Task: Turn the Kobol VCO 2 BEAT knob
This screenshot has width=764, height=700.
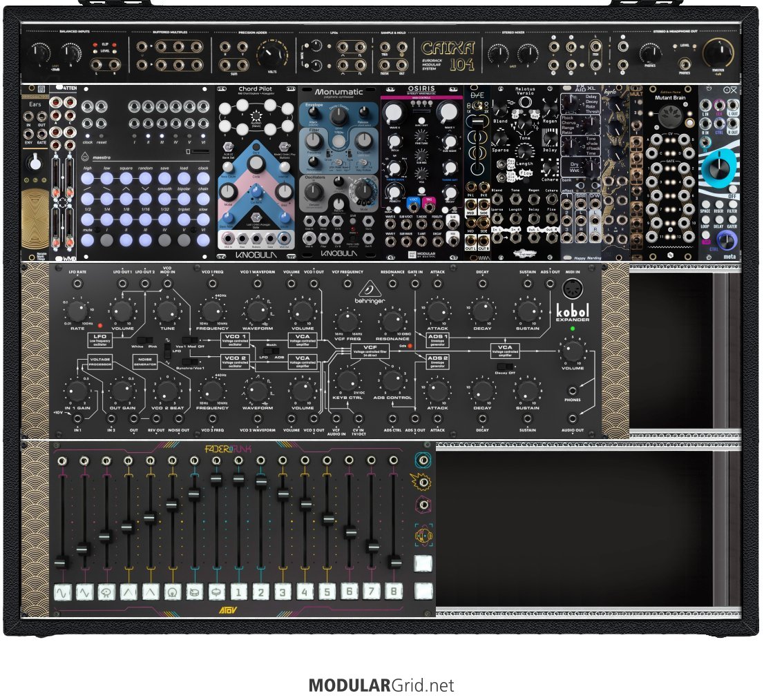Action: (167, 391)
